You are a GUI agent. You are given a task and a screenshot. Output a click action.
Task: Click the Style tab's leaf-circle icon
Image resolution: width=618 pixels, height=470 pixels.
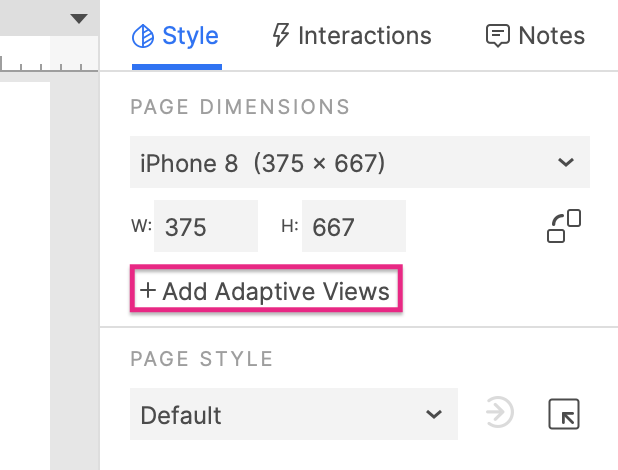[x=143, y=36]
